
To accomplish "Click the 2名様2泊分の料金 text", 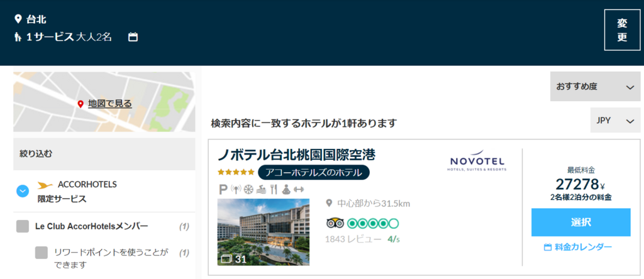I will (580, 197).
